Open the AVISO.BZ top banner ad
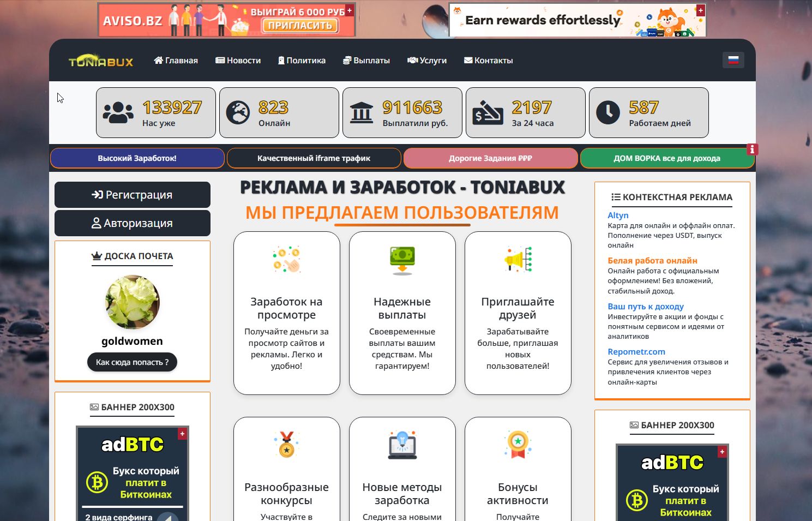The image size is (812, 521). pyautogui.click(x=227, y=20)
